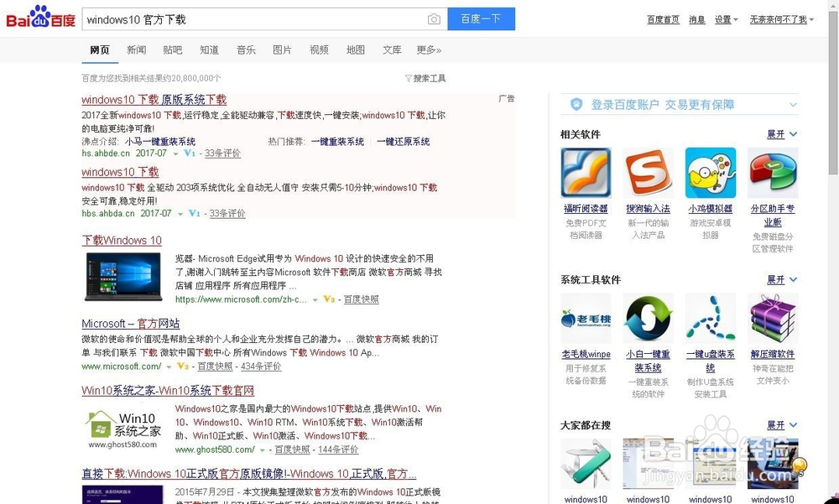Viewport: 839px width, 504px height.
Task: Expand 系统工具软件 section with 展开
Action: pos(782,279)
